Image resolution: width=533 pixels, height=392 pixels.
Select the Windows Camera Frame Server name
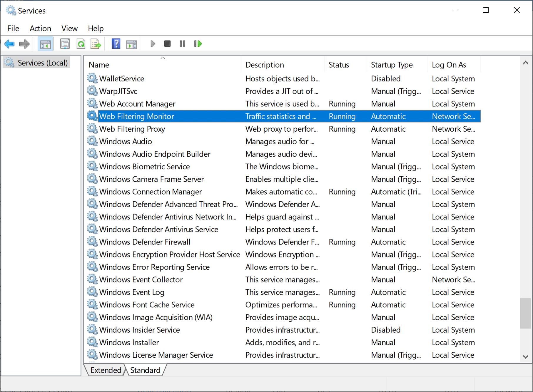[x=151, y=179]
